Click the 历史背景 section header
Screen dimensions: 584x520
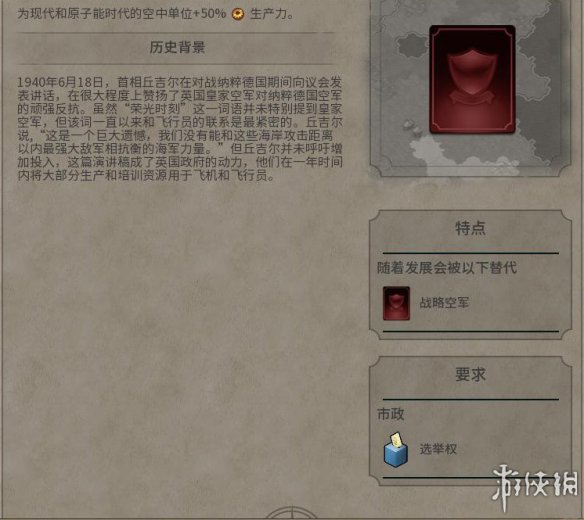tap(177, 47)
